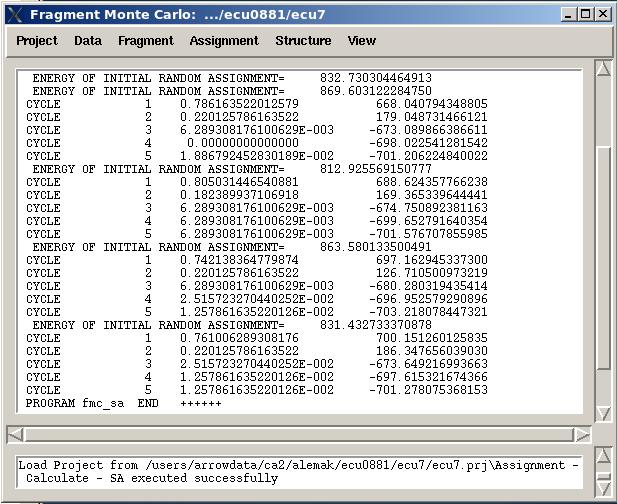Maximize the Fragment Monte Carlo window
The image size is (617, 504).
[586, 14]
